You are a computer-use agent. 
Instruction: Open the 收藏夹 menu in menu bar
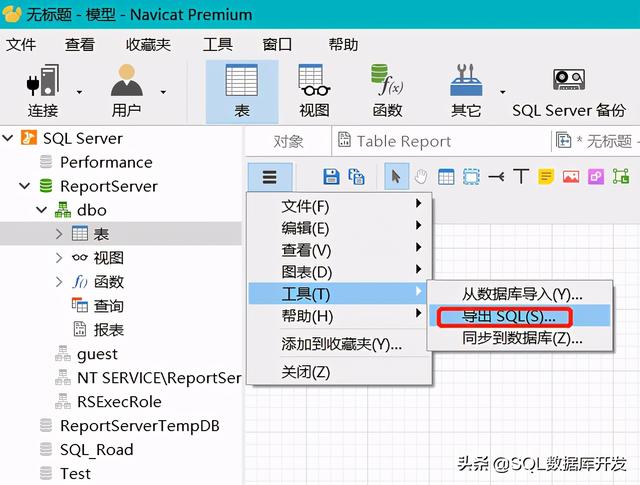(148, 44)
